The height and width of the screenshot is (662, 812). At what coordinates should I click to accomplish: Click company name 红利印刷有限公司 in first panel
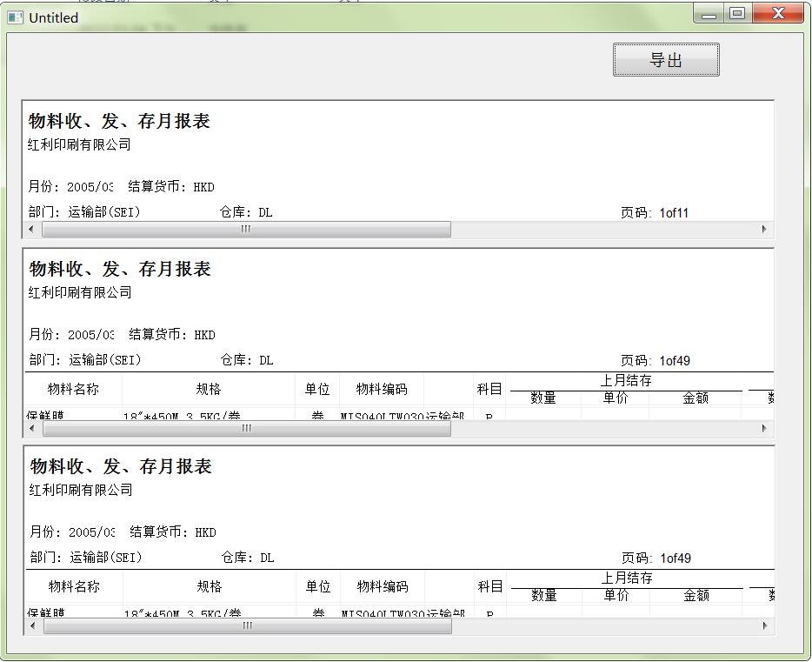point(79,144)
